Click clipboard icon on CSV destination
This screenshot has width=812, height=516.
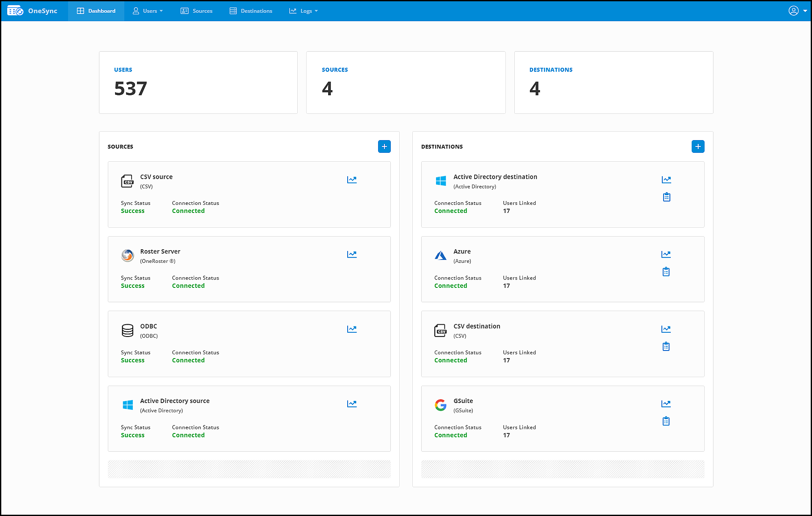pyautogui.click(x=666, y=346)
